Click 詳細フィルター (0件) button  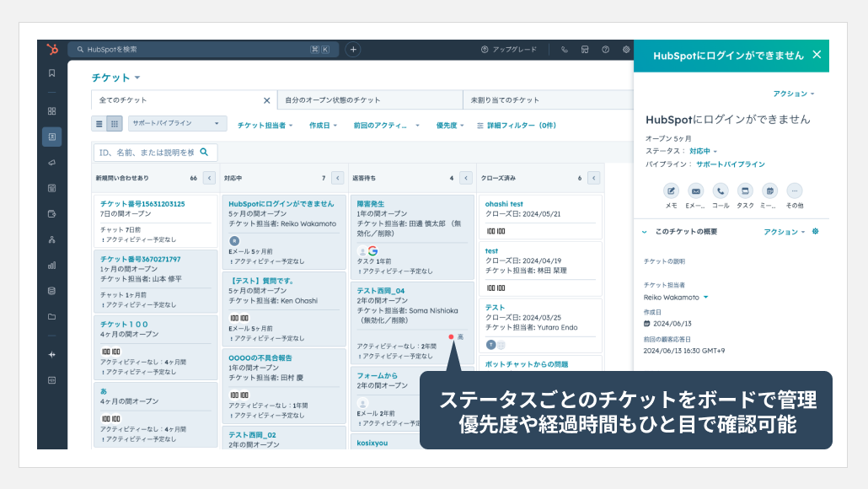coord(517,126)
